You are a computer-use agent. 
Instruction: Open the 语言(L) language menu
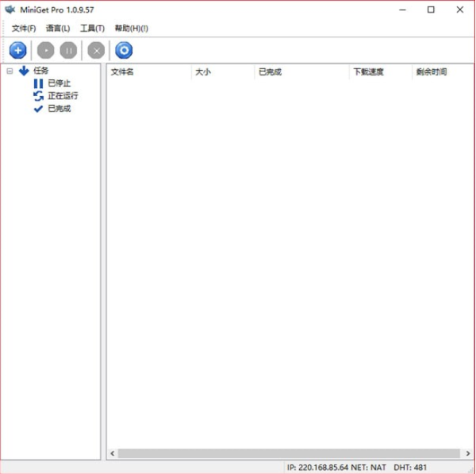click(x=58, y=29)
